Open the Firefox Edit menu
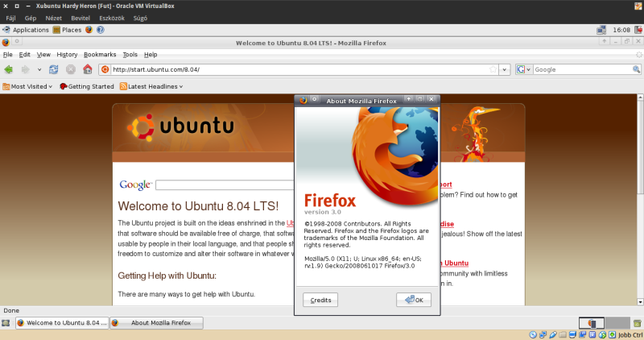 25,54
